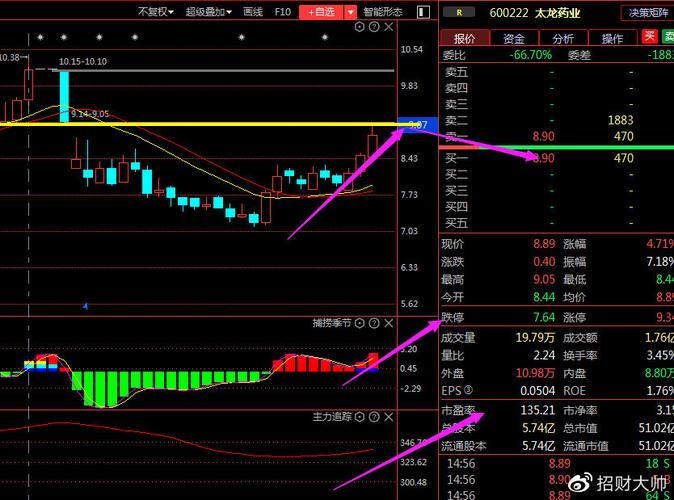
Task: Click the R margin-trading badge
Action: [x=459, y=12]
